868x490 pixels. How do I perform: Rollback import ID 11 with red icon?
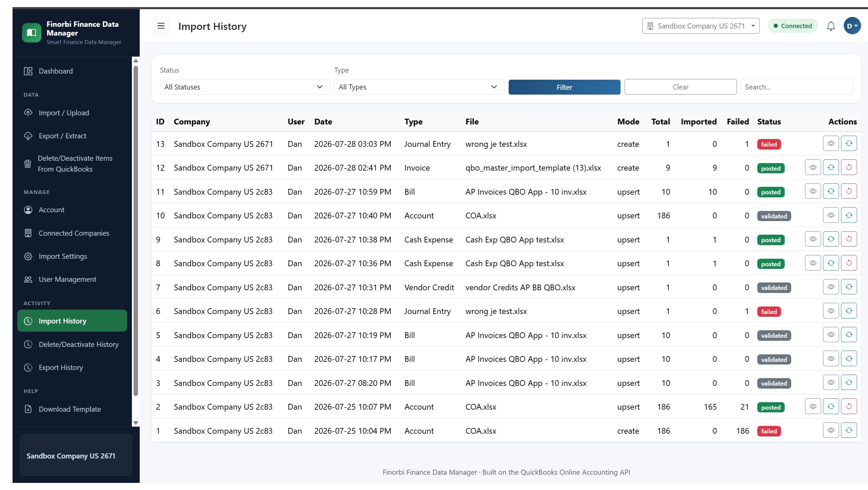(x=849, y=191)
